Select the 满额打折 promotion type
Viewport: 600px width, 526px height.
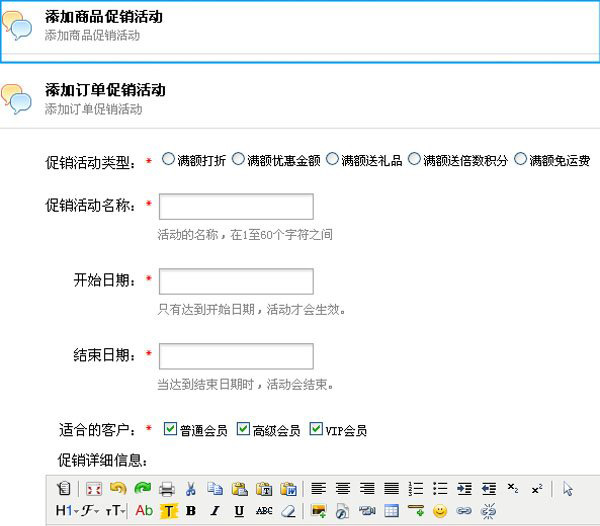point(168,159)
